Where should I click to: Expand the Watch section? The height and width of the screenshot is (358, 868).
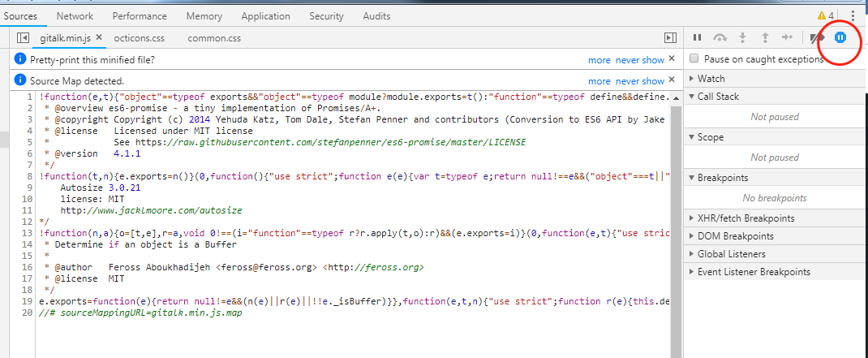pos(711,79)
